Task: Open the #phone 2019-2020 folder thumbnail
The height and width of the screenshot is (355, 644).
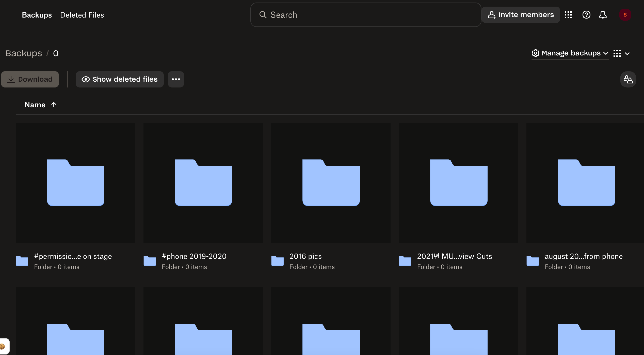Action: click(203, 183)
